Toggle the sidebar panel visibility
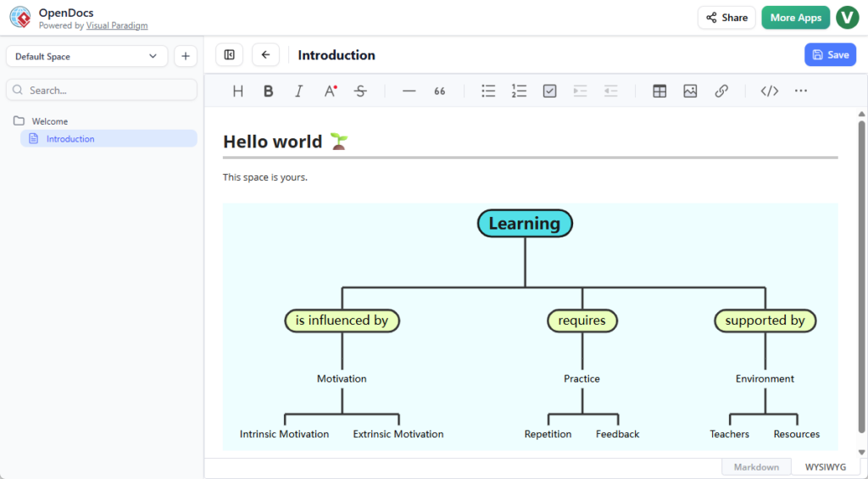 [230, 55]
